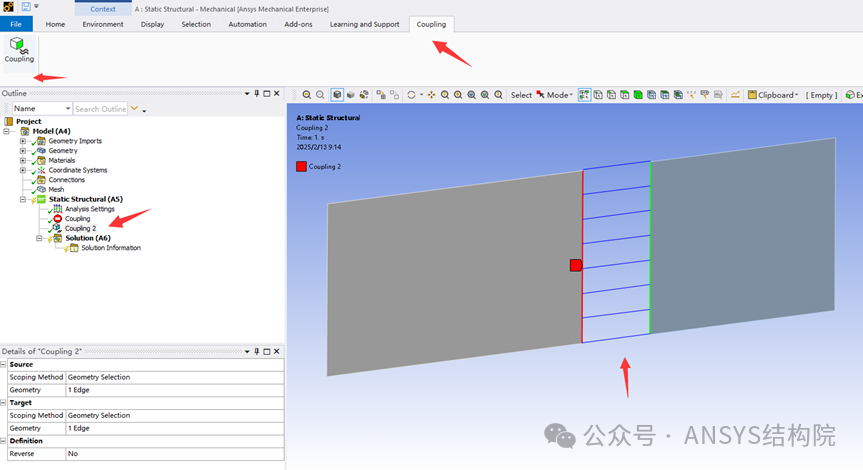Image resolution: width=863 pixels, height=470 pixels.
Task: Collapse the Target section in Details
Action: coord(3,403)
